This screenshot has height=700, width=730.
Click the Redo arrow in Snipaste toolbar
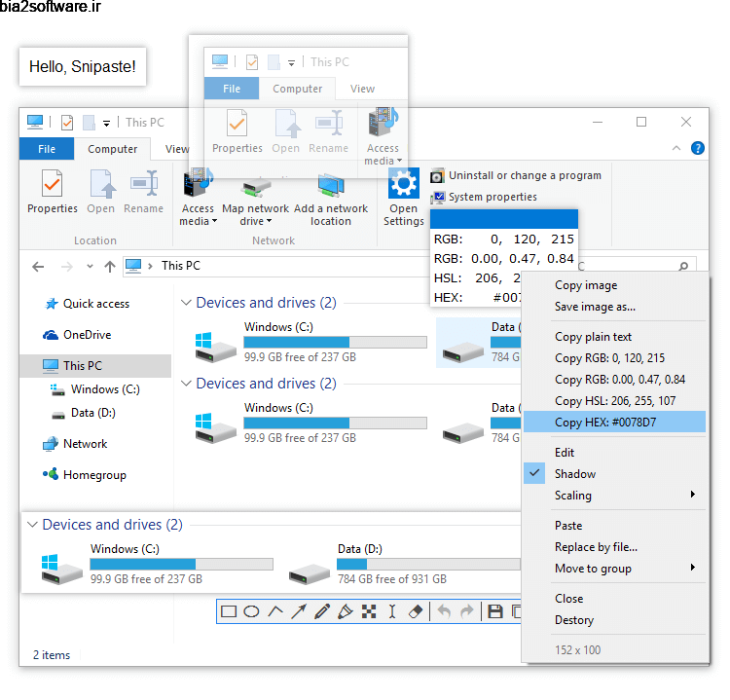tap(466, 611)
